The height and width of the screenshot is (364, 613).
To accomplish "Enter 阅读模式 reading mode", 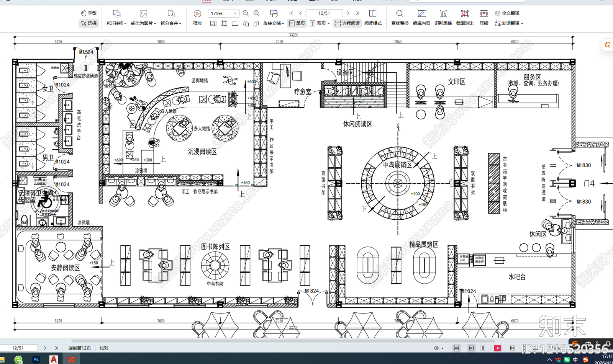I will point(372,18).
